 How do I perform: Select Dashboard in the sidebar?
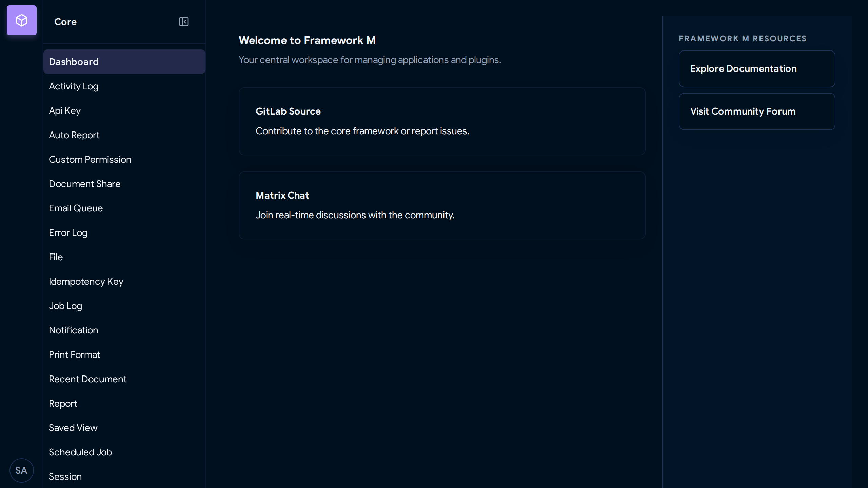pos(124,62)
